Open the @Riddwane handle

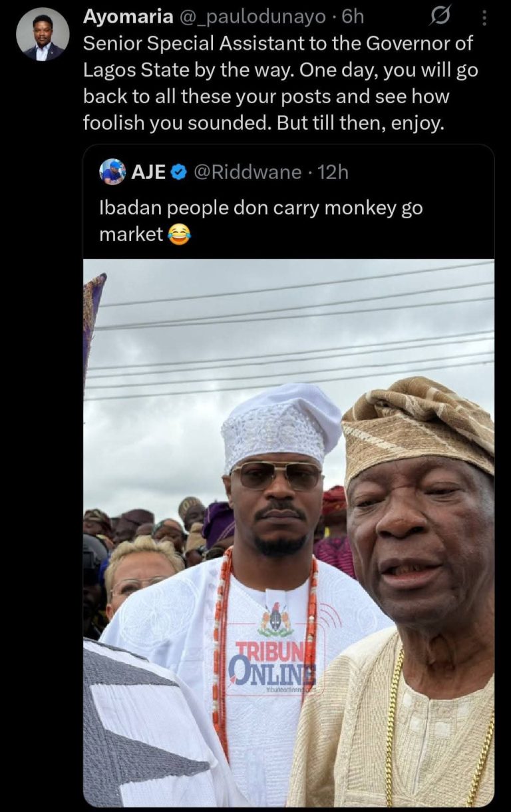click(x=248, y=172)
